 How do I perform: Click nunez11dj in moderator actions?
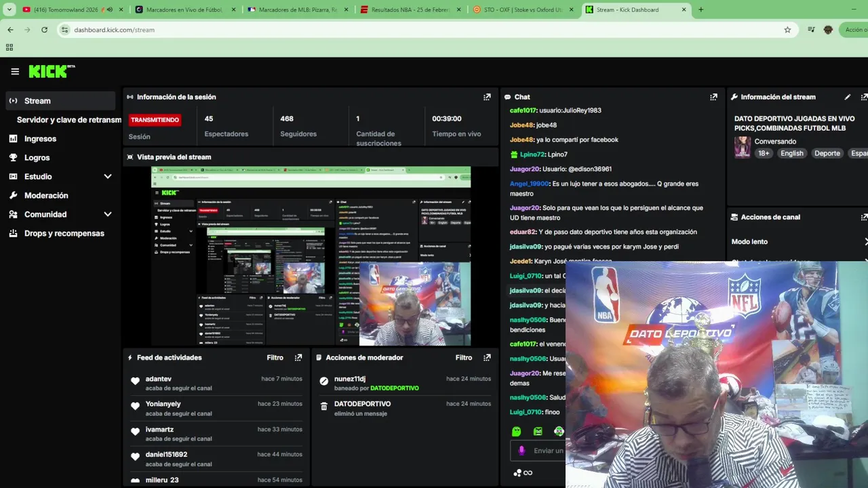350,379
